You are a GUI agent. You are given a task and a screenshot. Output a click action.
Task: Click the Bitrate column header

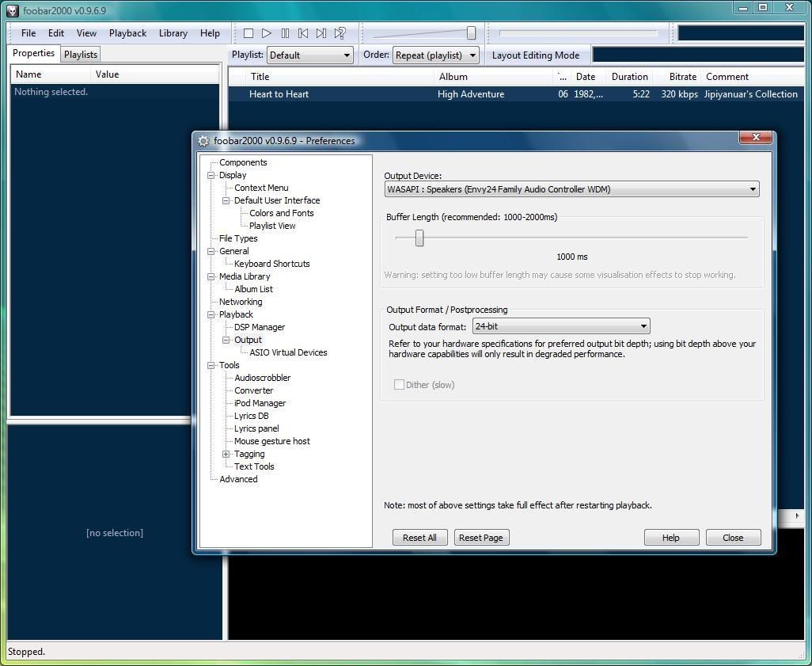click(x=677, y=77)
